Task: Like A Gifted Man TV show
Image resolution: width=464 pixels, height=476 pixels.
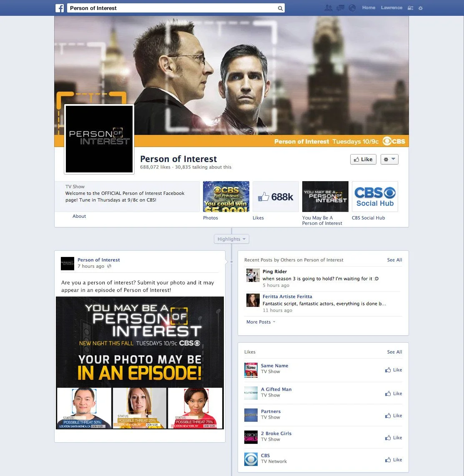Action: point(394,394)
